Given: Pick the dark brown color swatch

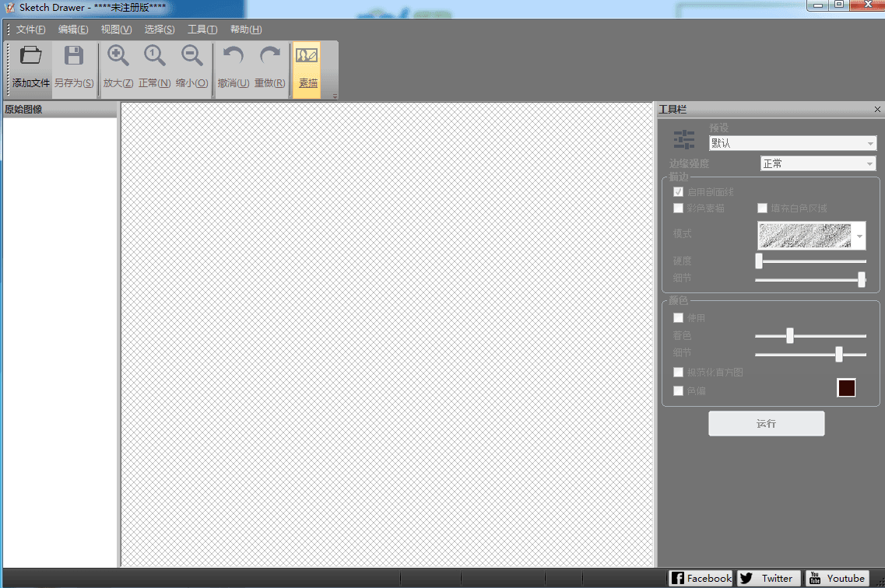Looking at the screenshot, I should [846, 388].
